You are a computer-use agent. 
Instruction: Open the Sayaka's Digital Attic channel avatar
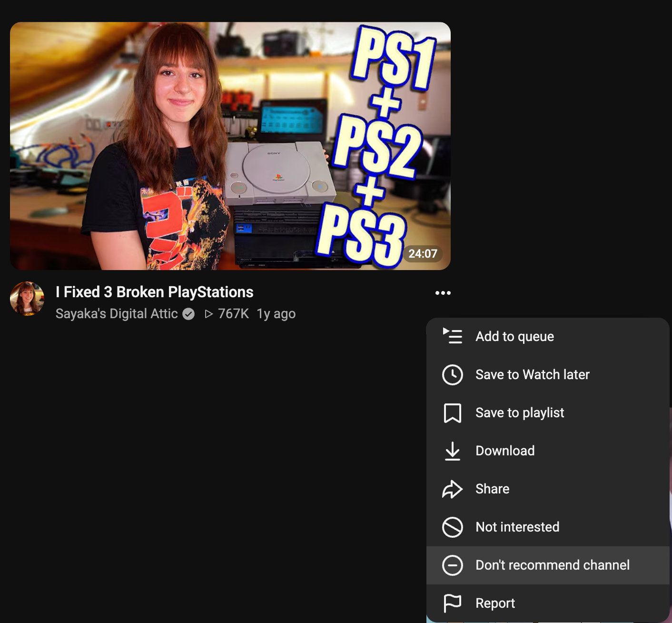coord(27,299)
